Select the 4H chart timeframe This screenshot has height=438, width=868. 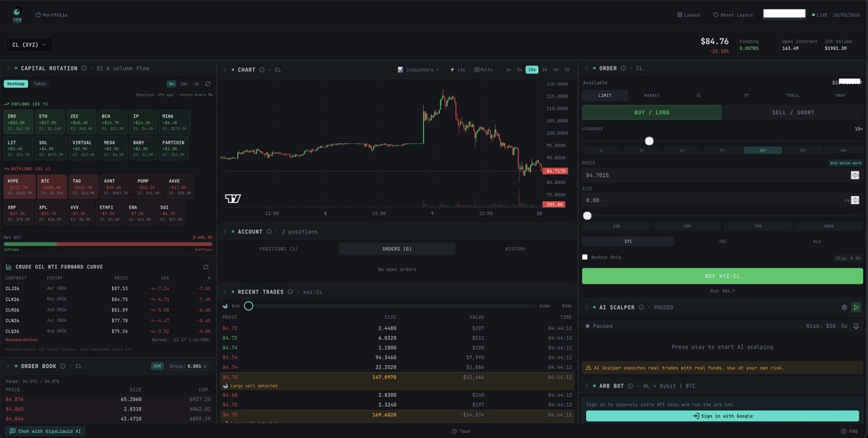(x=556, y=69)
